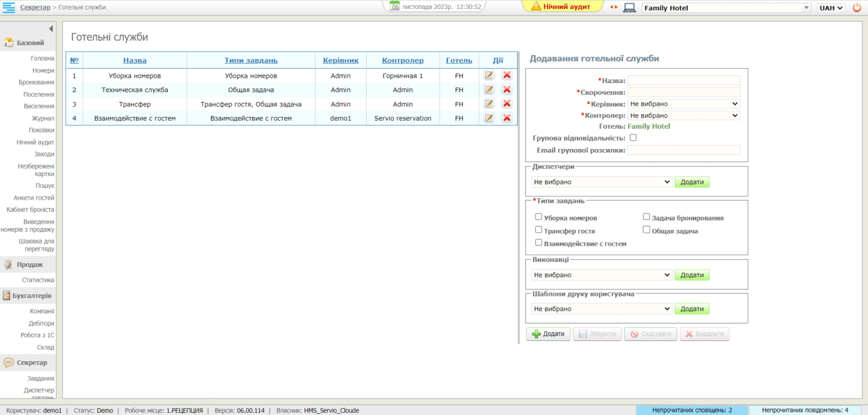
Task: Open the "Керівник" dropdown list
Action: 684,103
